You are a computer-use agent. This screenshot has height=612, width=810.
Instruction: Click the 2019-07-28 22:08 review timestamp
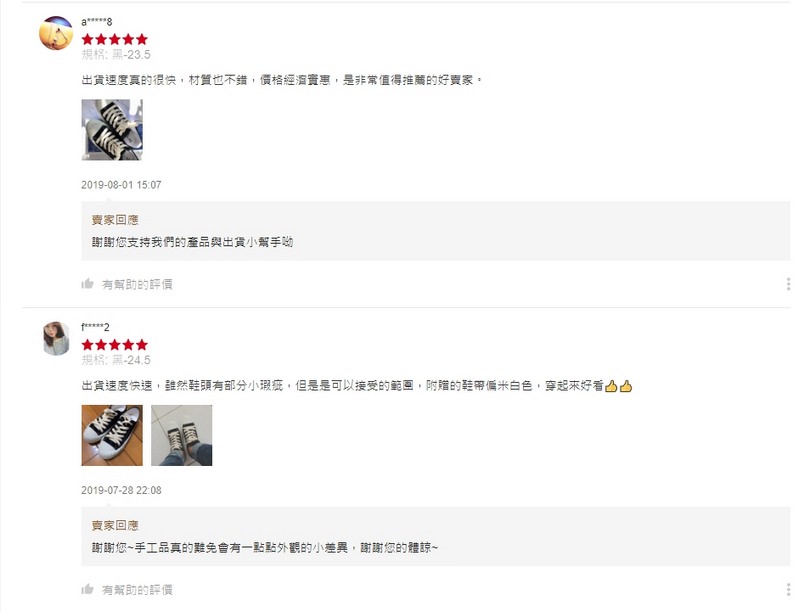[x=121, y=490]
